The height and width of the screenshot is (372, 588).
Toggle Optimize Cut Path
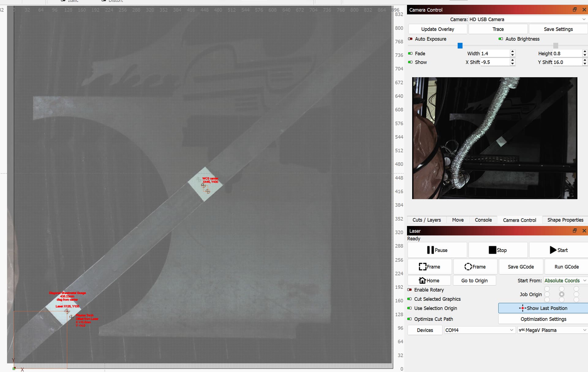coord(409,319)
